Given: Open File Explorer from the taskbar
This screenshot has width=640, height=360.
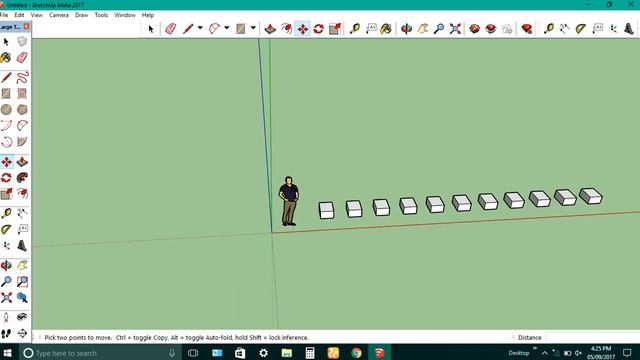Looking at the screenshot, I should (287, 353).
